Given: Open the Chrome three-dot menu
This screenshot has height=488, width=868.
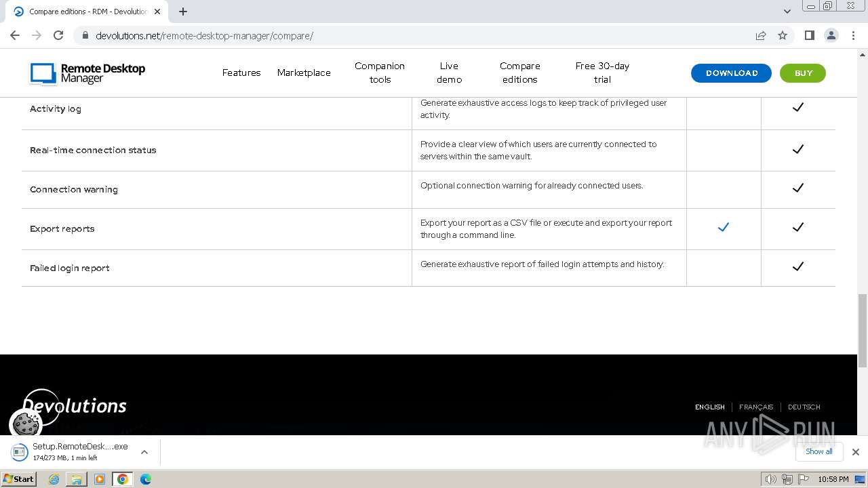Looking at the screenshot, I should point(853,35).
